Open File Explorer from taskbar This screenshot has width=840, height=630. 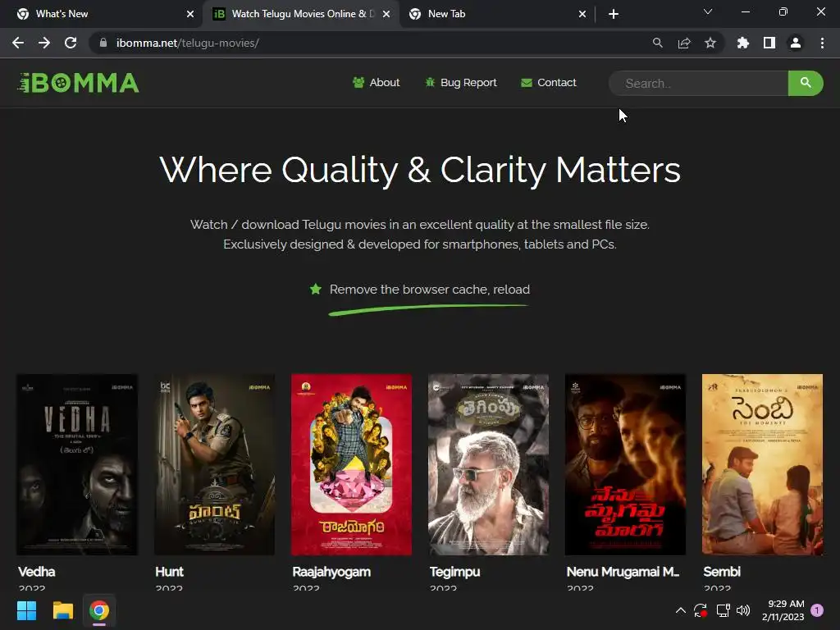pos(62,610)
